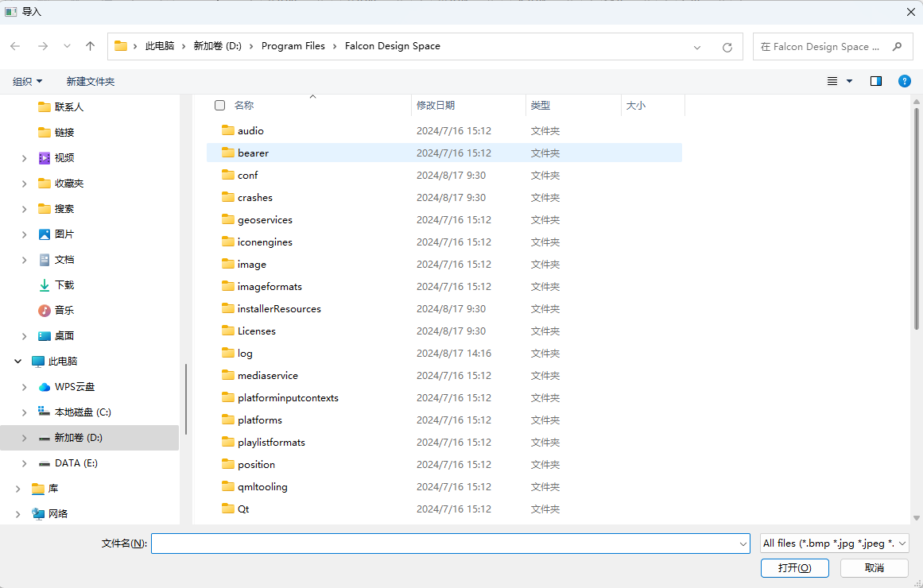This screenshot has width=923, height=588.
Task: Click the refresh icon in address bar
Action: 727,47
